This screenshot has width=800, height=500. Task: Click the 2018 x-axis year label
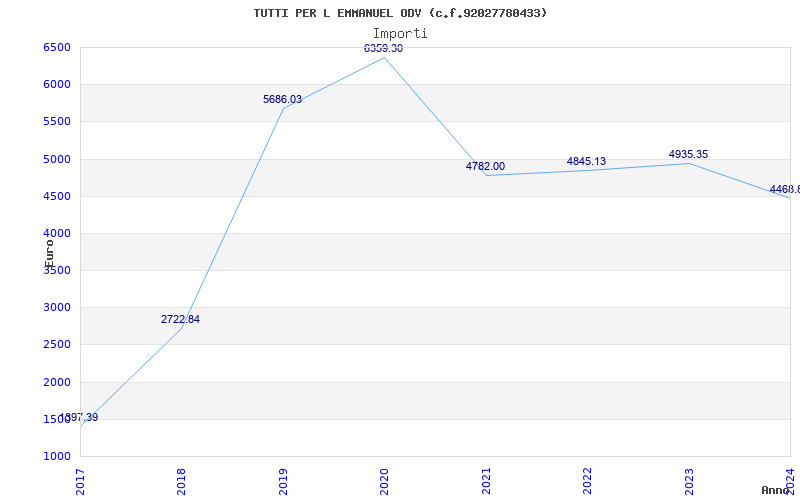181,481
